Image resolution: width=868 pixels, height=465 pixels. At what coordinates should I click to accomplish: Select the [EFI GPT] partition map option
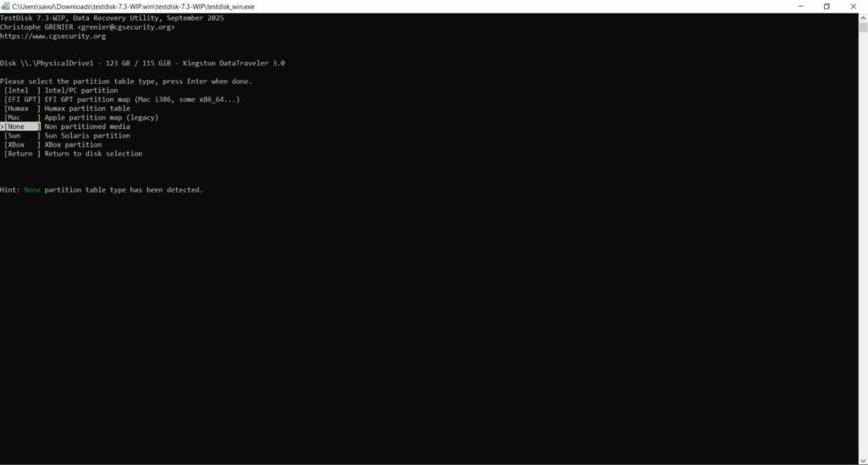point(122,99)
